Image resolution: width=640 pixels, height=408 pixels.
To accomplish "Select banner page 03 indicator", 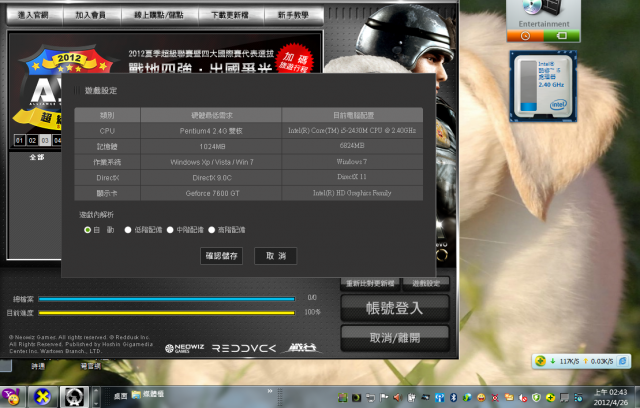I will (45, 140).
